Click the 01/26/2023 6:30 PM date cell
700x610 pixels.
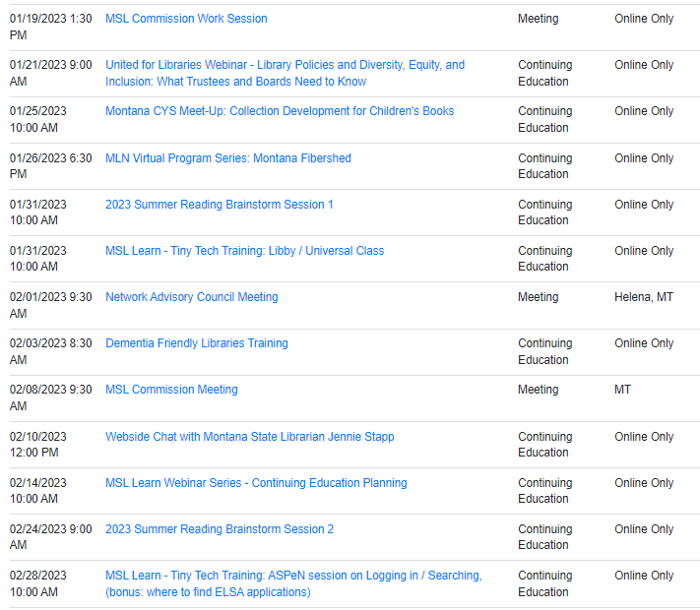(x=51, y=166)
